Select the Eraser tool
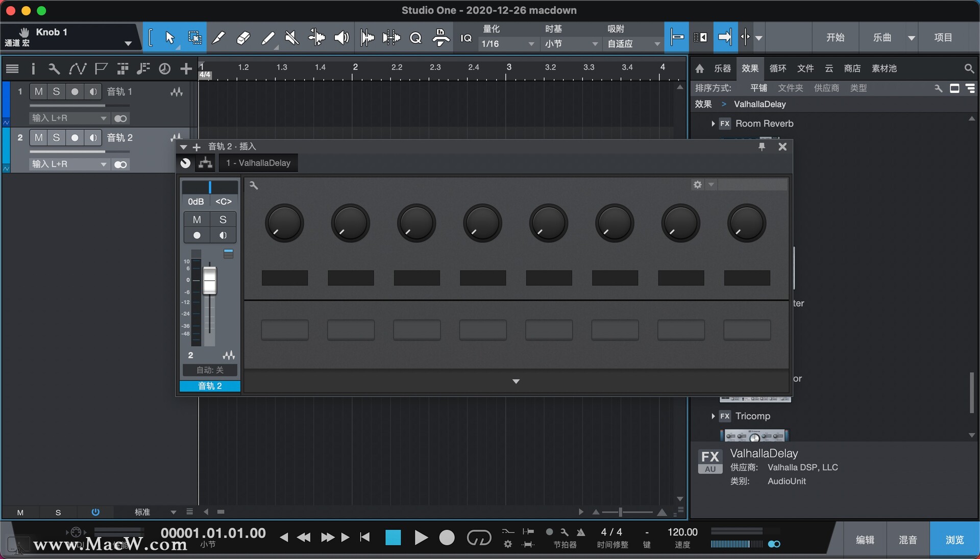This screenshot has height=559, width=980. (x=243, y=37)
